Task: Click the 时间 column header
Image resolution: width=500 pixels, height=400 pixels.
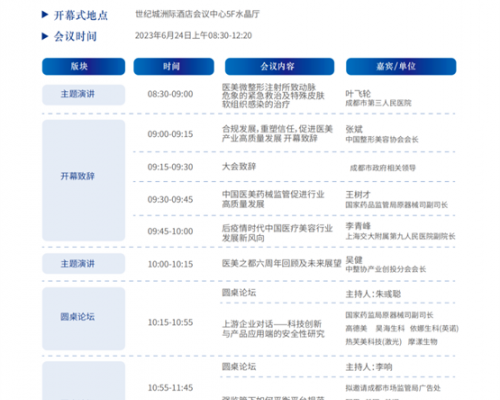Action: [x=174, y=66]
